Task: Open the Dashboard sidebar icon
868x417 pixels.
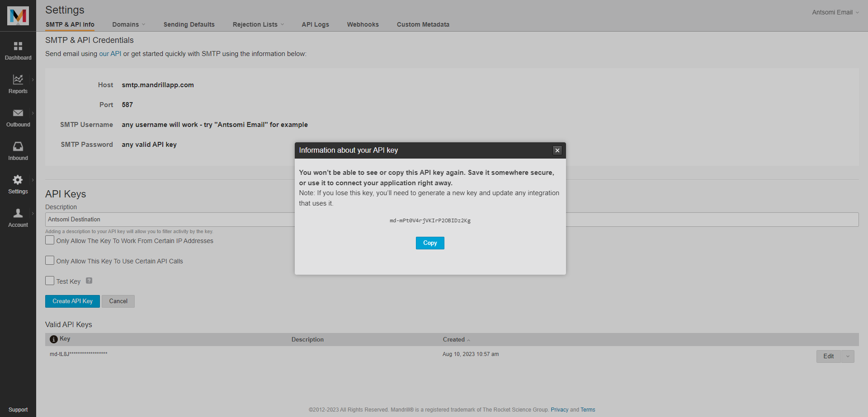Action: (x=18, y=46)
